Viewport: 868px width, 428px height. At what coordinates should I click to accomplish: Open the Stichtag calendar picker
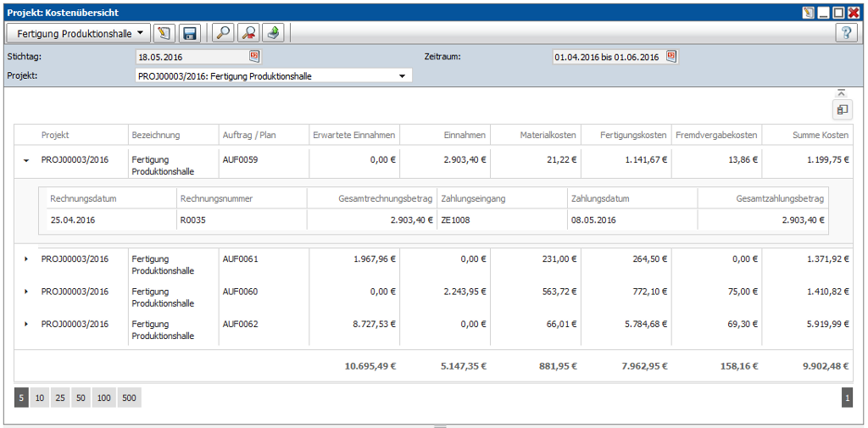click(254, 57)
